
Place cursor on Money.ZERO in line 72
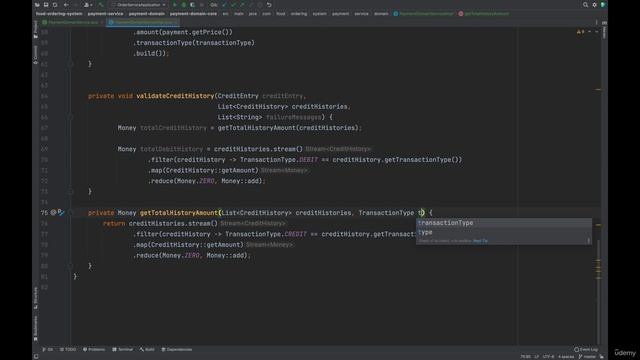point(196,181)
